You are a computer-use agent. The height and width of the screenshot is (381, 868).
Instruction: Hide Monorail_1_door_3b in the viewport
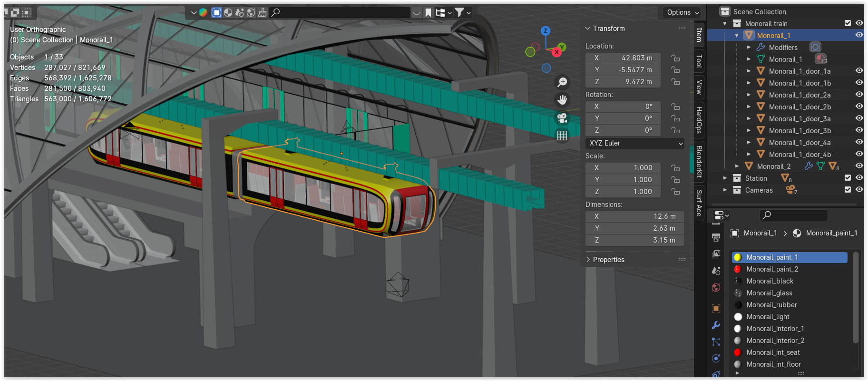pyautogui.click(x=859, y=130)
